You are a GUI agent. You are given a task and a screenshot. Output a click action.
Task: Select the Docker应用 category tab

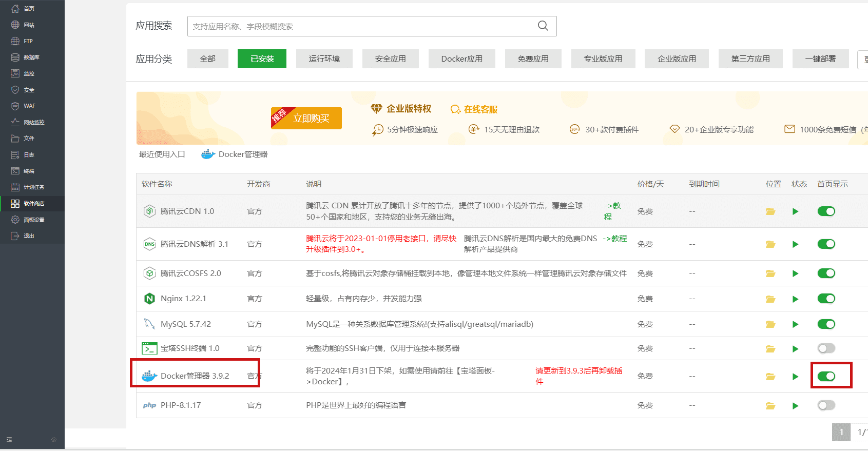461,59
